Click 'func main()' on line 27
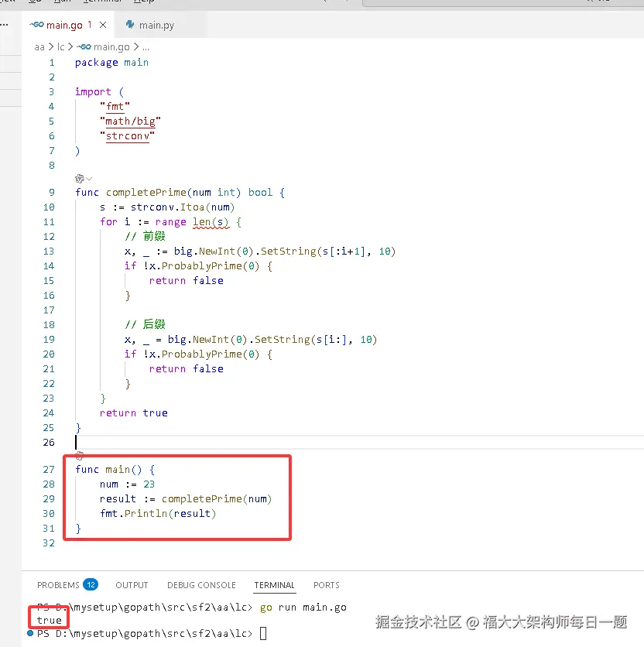The image size is (644, 647). pos(108,470)
